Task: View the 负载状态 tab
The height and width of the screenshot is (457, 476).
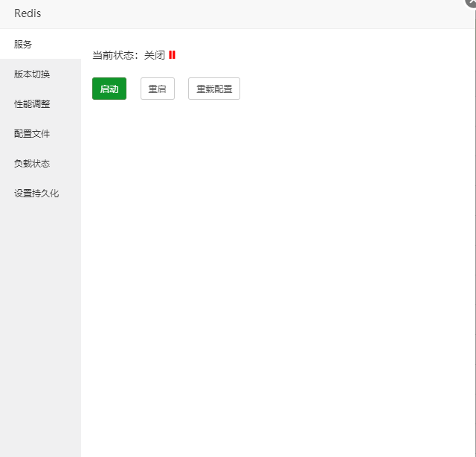Action: click(40, 163)
